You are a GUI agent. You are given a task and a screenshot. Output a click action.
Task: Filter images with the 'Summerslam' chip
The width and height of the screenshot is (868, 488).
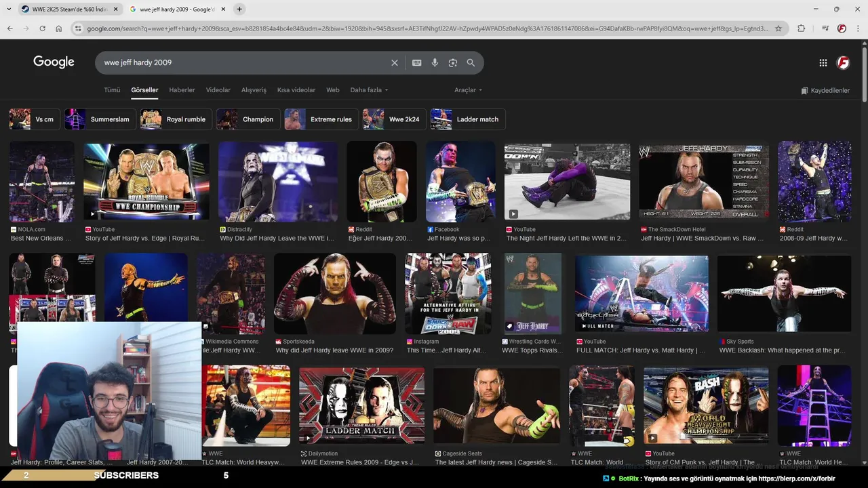[100, 119]
